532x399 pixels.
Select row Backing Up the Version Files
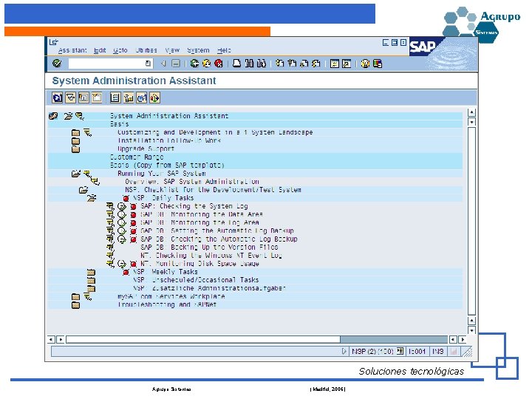(209, 248)
